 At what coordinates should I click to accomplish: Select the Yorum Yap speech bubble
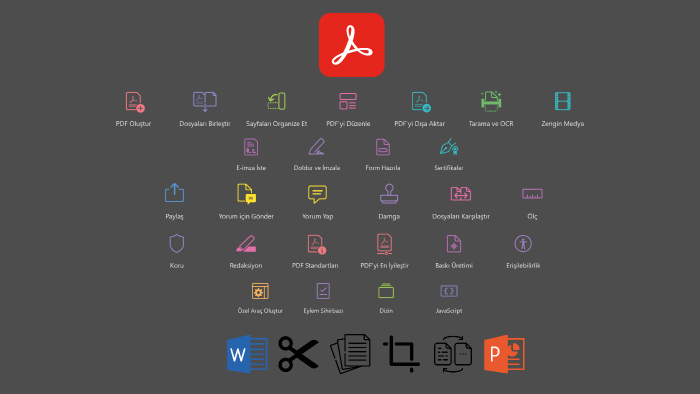pos(317,194)
